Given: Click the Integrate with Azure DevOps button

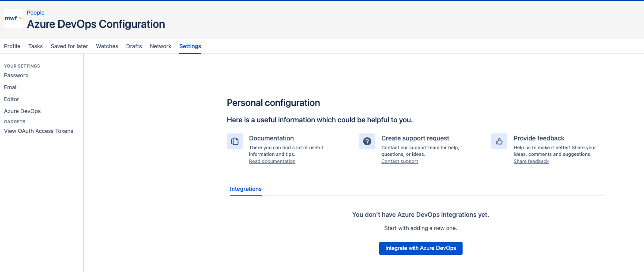Looking at the screenshot, I should (x=420, y=248).
